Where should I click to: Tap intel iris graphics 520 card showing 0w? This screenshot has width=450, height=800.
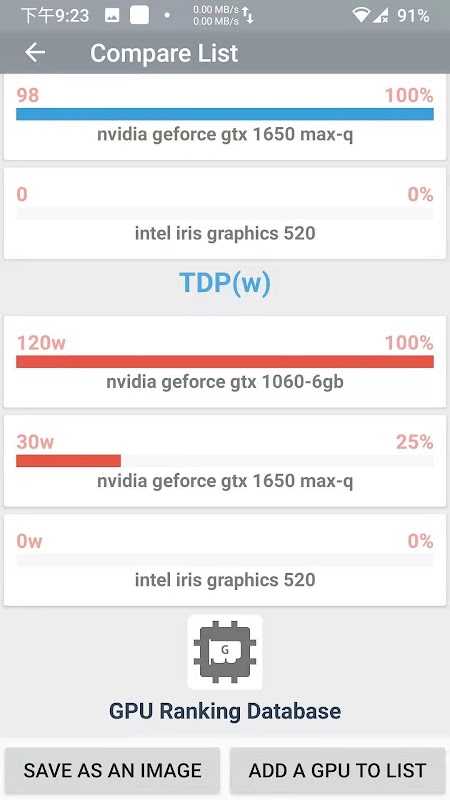coord(225,560)
